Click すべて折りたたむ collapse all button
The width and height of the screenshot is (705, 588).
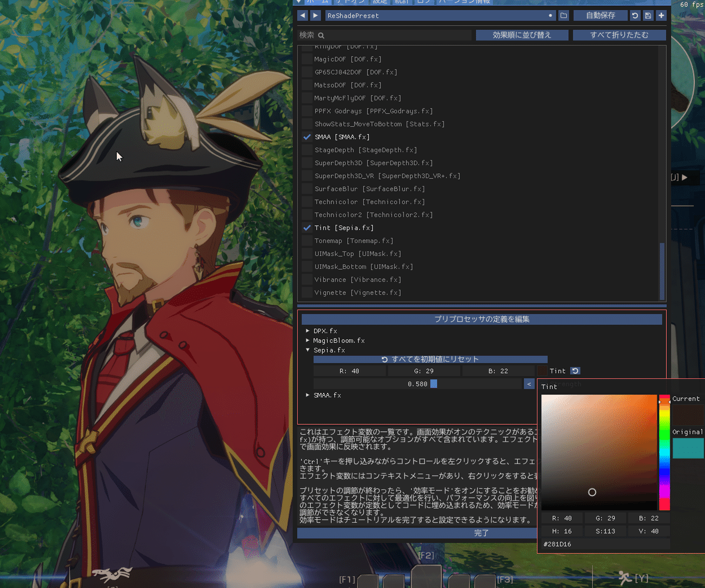(619, 35)
